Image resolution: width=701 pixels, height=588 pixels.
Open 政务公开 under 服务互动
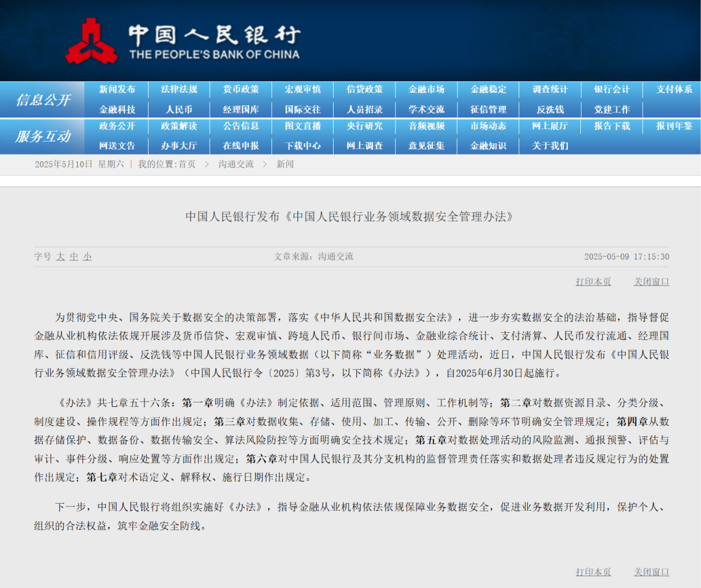coord(117,126)
